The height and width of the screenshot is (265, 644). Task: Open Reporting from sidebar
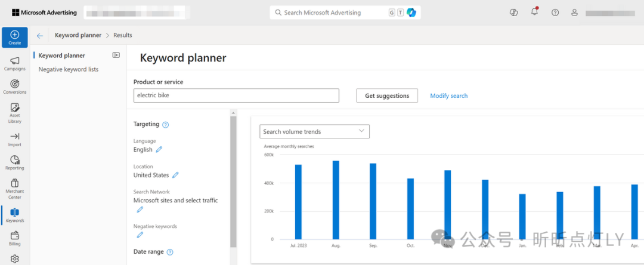[x=15, y=163]
